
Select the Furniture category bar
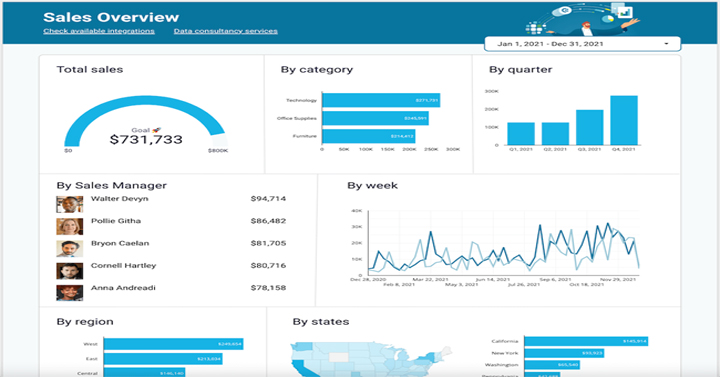tap(369, 136)
